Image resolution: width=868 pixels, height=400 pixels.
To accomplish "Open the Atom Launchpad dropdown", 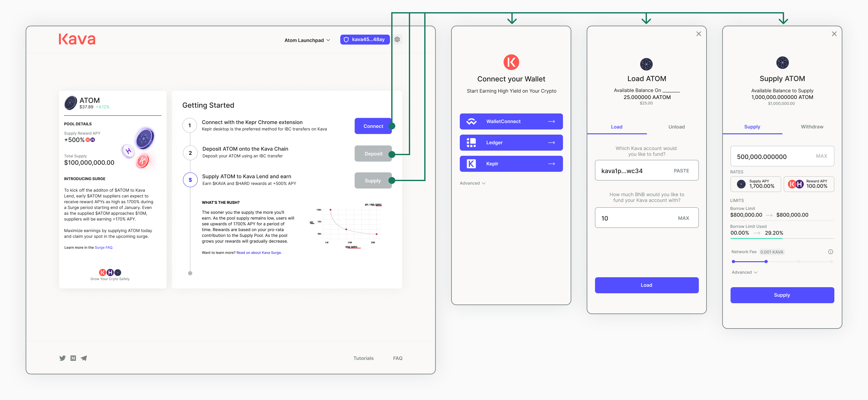I will tap(307, 40).
